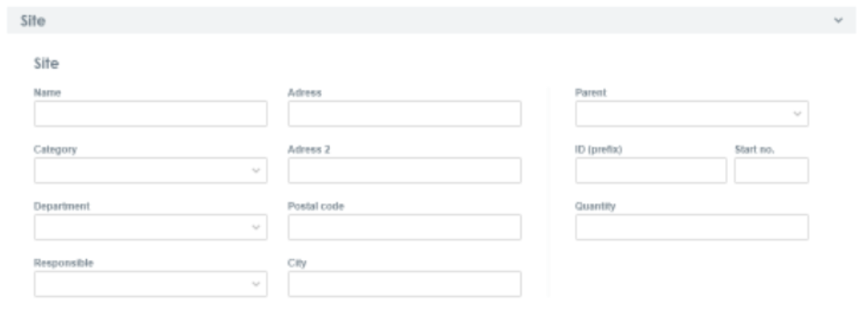
Task: Click the ID (prefix) input box
Action: pos(651,170)
